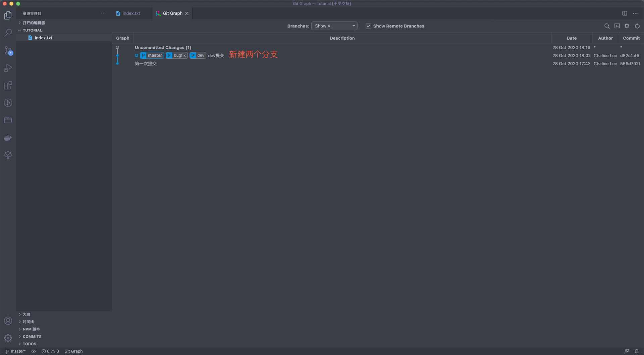This screenshot has height=355, width=644.
Task: Open Git Graph repository settings gear
Action: pyautogui.click(x=627, y=26)
